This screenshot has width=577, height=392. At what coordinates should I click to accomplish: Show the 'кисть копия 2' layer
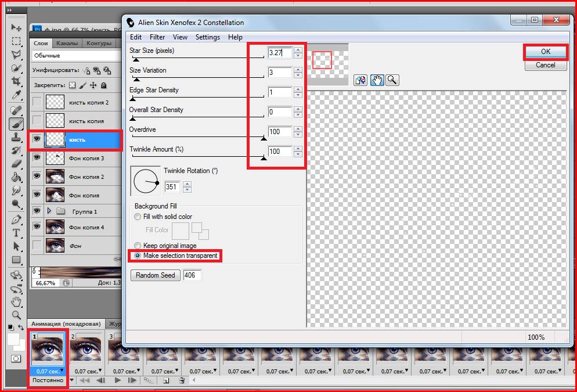[37, 102]
